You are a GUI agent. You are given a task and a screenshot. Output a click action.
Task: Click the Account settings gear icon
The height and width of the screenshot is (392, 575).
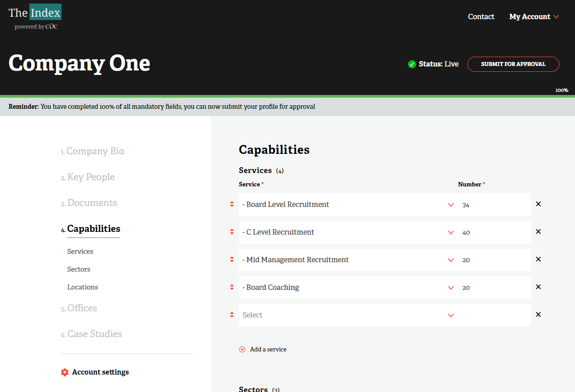click(65, 372)
